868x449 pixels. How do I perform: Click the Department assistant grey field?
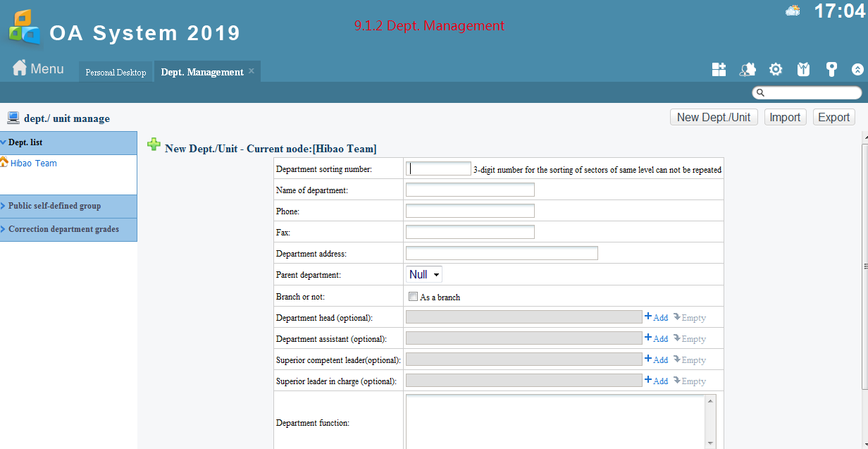point(524,338)
